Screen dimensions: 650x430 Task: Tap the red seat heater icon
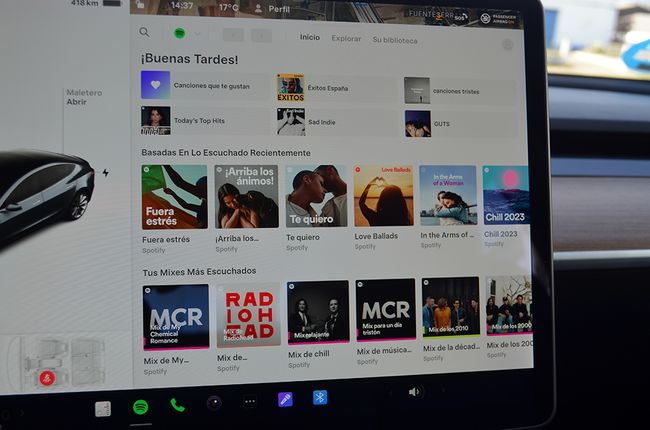point(47,378)
